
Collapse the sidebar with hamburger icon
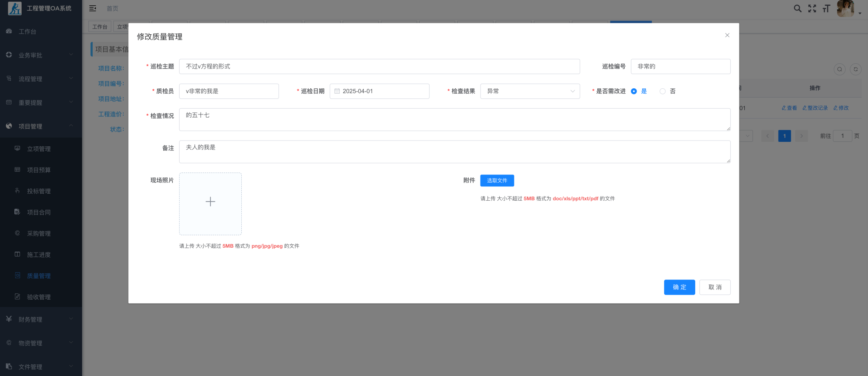93,9
